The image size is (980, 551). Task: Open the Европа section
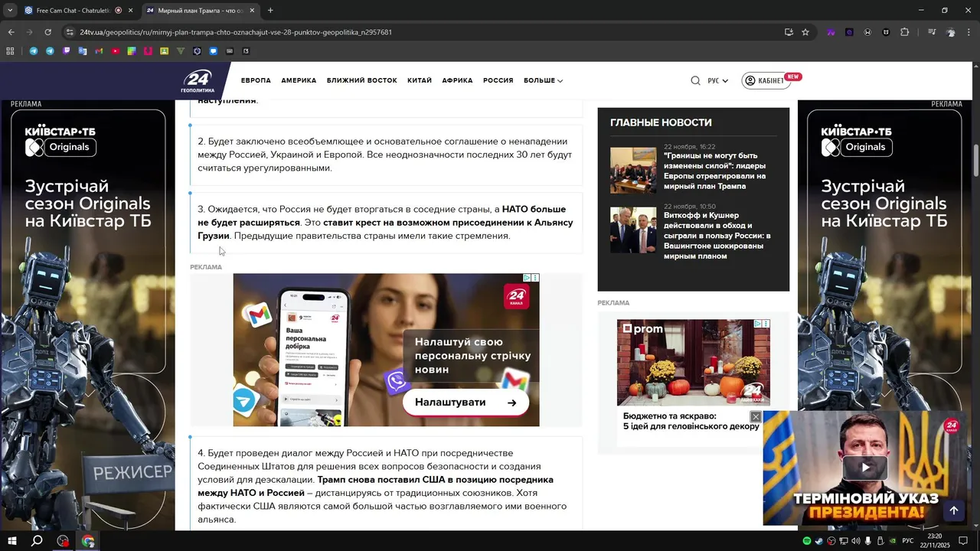[x=256, y=80]
